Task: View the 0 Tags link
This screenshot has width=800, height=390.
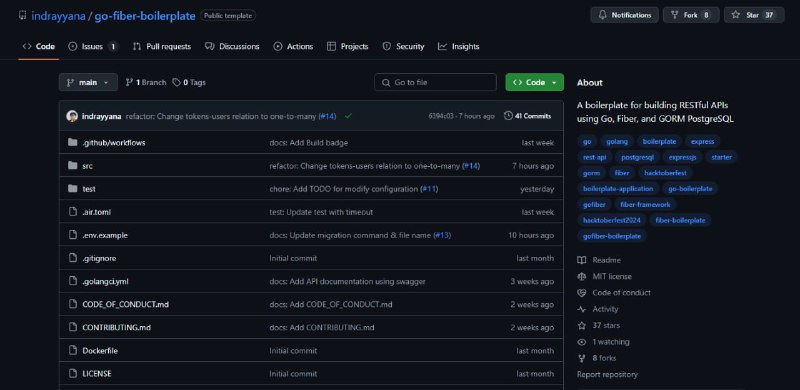Action: (x=189, y=82)
